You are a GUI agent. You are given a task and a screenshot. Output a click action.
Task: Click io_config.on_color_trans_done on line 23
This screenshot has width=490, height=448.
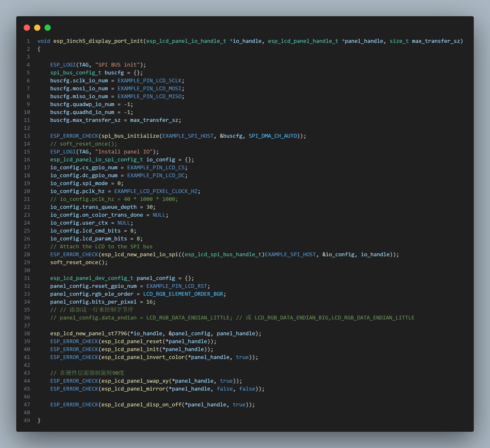[97, 215]
